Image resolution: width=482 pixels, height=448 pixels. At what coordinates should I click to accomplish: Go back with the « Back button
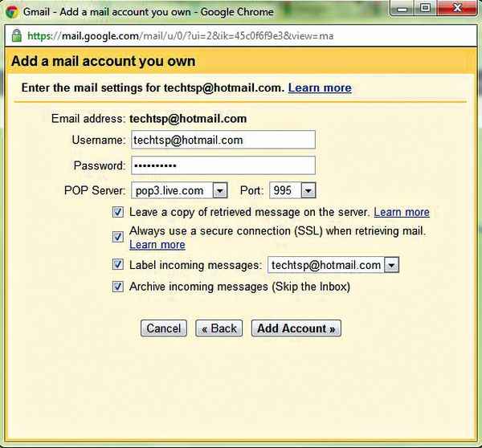click(219, 328)
